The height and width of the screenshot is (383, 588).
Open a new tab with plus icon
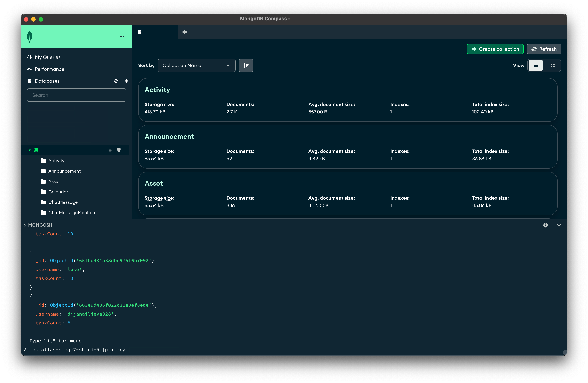(x=185, y=32)
